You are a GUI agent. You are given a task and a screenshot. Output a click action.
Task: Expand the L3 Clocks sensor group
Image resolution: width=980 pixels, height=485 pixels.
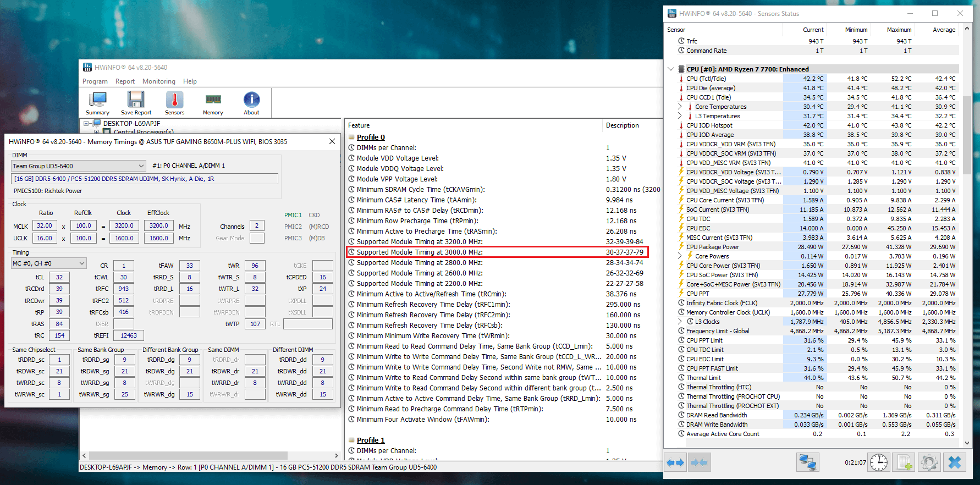click(x=680, y=322)
